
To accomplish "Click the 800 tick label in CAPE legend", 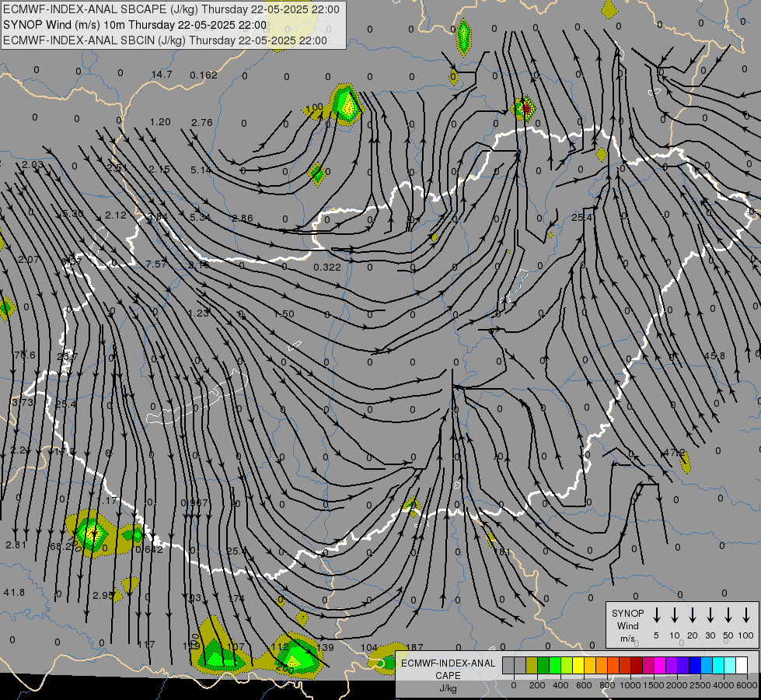I will (x=607, y=685).
